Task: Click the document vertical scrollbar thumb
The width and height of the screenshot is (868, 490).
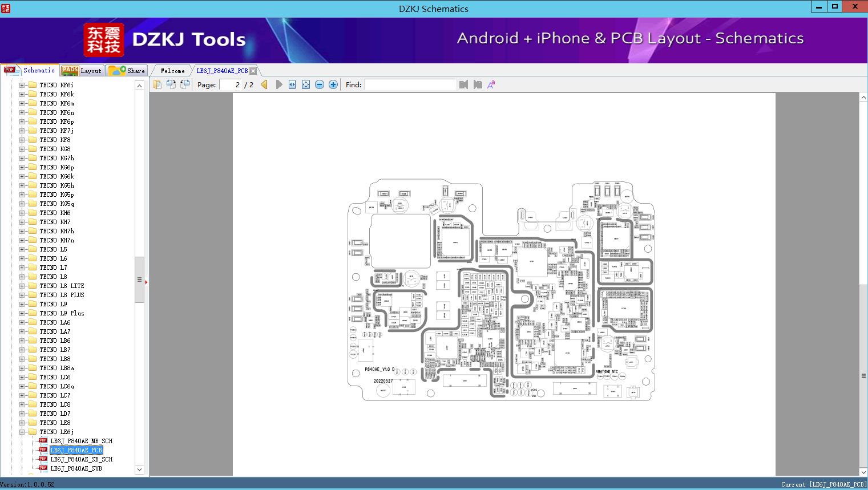Action: tap(863, 376)
